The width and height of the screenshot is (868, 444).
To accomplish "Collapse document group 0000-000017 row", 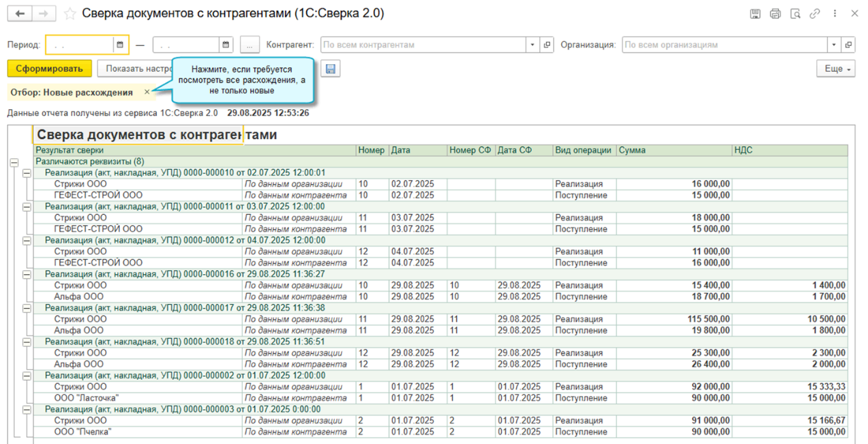I will pyautogui.click(x=27, y=308).
